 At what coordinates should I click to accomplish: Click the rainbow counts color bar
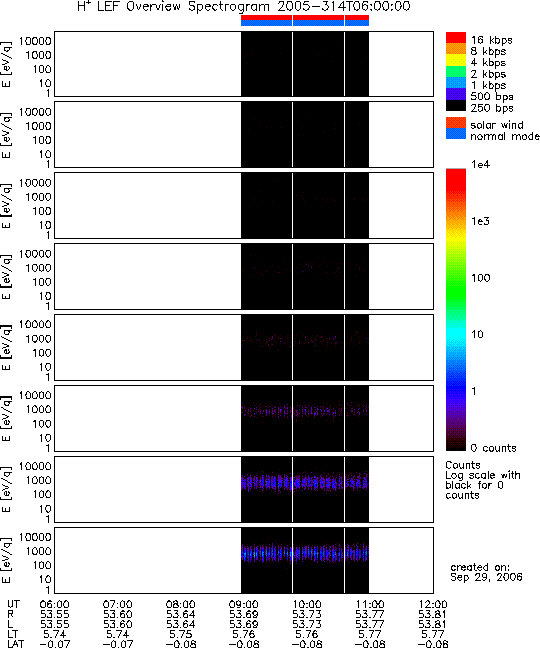tap(456, 310)
